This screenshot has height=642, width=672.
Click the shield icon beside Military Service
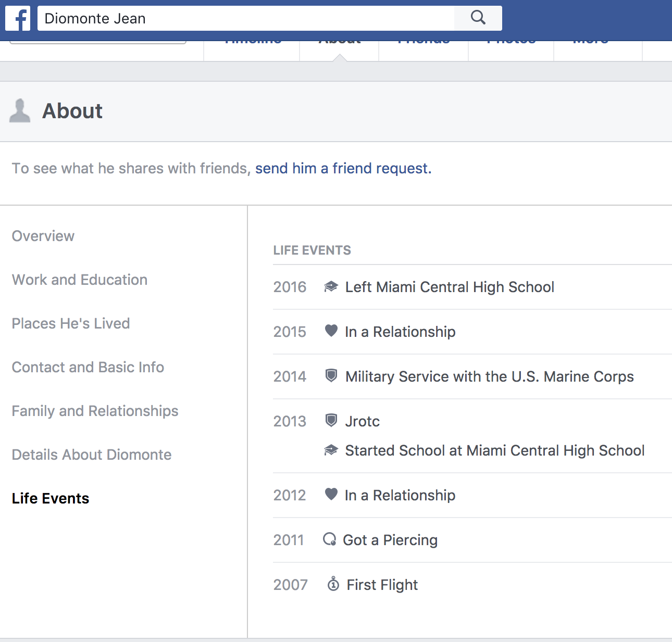coord(331,376)
